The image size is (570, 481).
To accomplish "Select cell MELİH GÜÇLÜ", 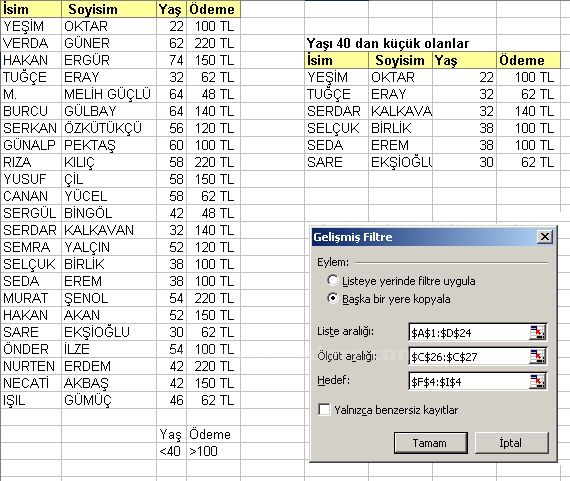I will click(109, 94).
